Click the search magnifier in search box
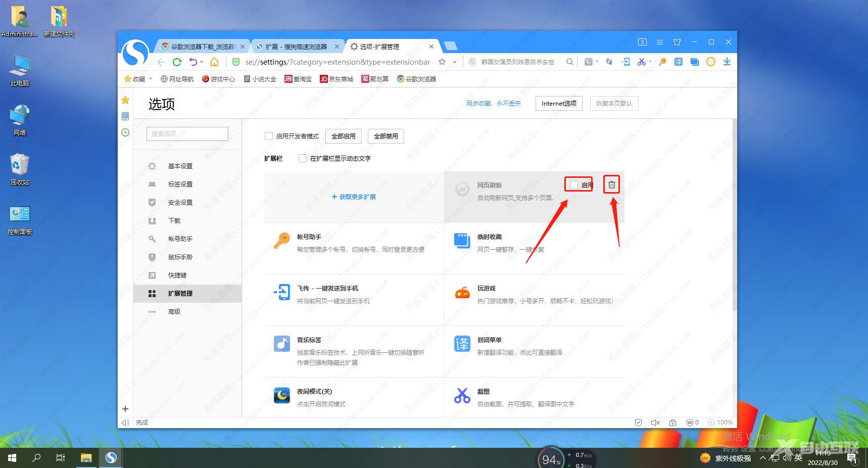The image size is (868, 468). (570, 62)
